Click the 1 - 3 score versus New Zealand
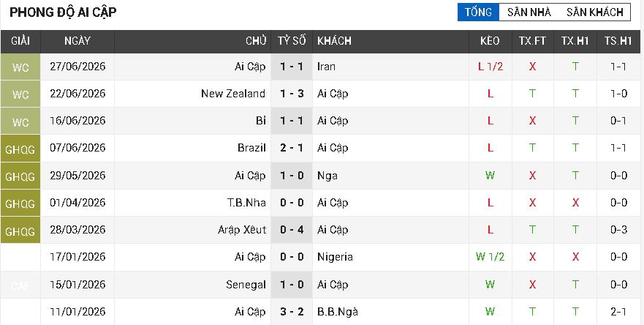The image size is (644, 325). (292, 94)
